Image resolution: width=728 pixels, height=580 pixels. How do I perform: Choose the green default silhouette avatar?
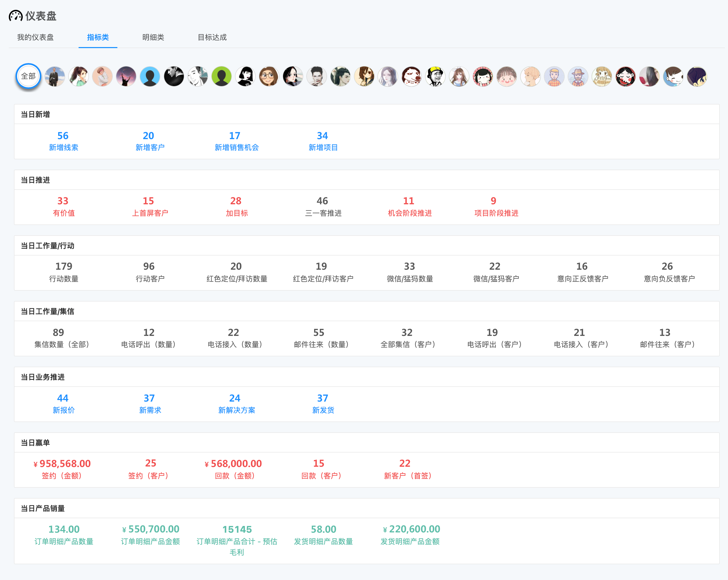222,76
